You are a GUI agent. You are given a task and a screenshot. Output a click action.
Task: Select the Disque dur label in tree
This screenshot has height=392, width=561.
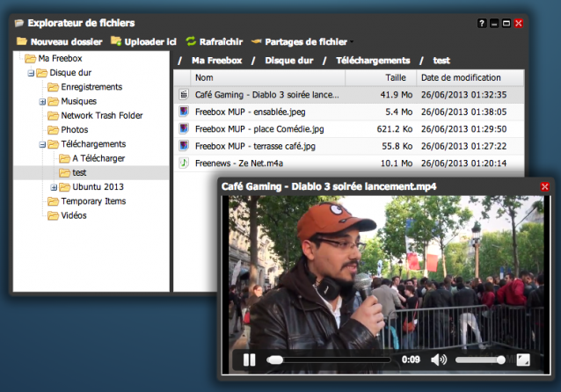[x=70, y=73]
